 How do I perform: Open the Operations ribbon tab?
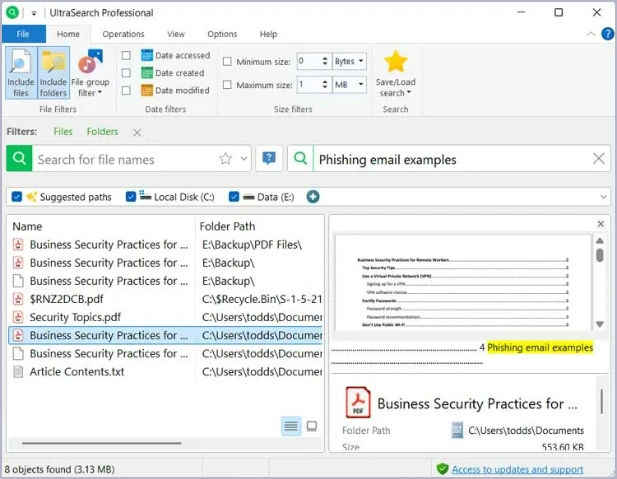pyautogui.click(x=123, y=34)
